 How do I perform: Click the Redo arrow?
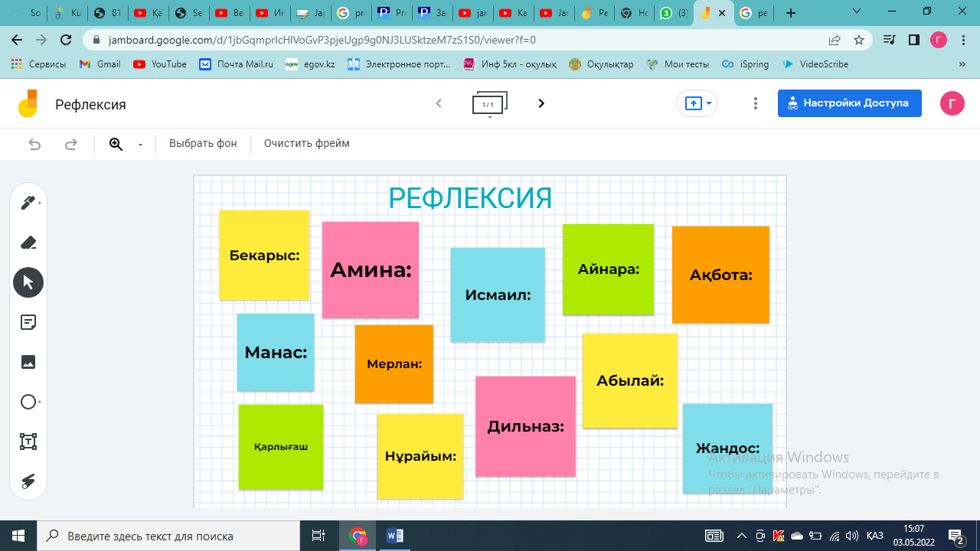point(70,144)
